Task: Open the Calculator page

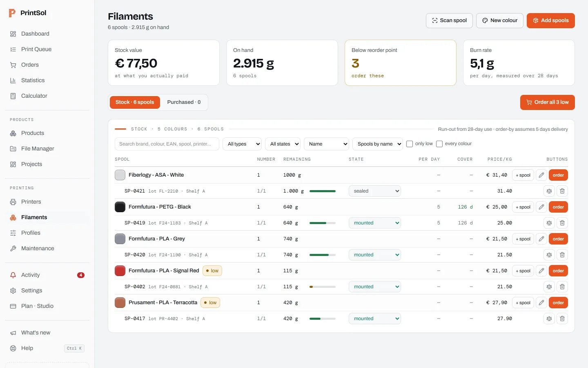Action: point(47,96)
